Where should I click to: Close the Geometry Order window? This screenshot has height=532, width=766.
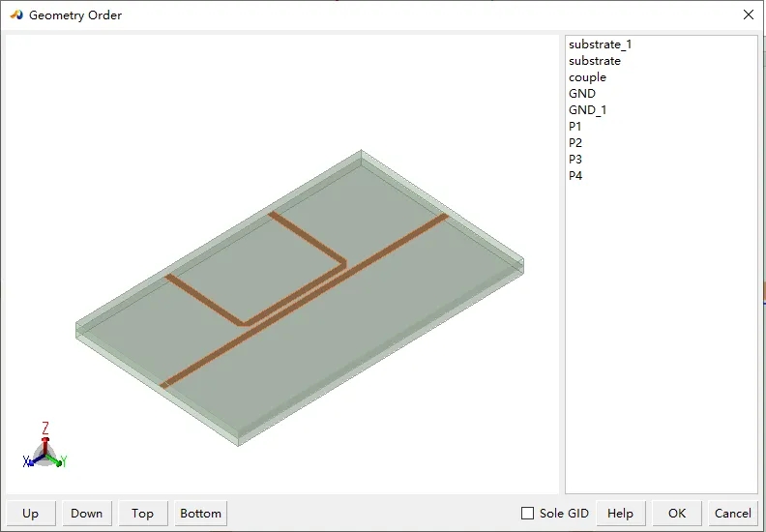pos(748,15)
